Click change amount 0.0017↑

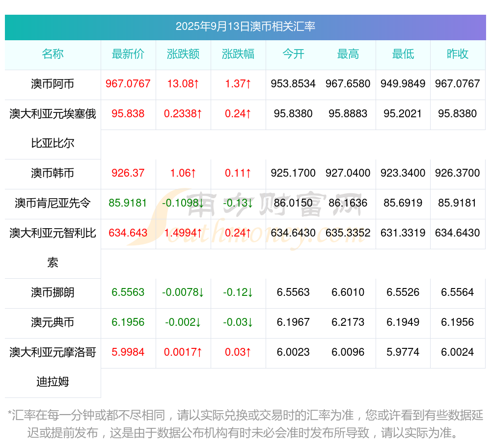(183, 352)
